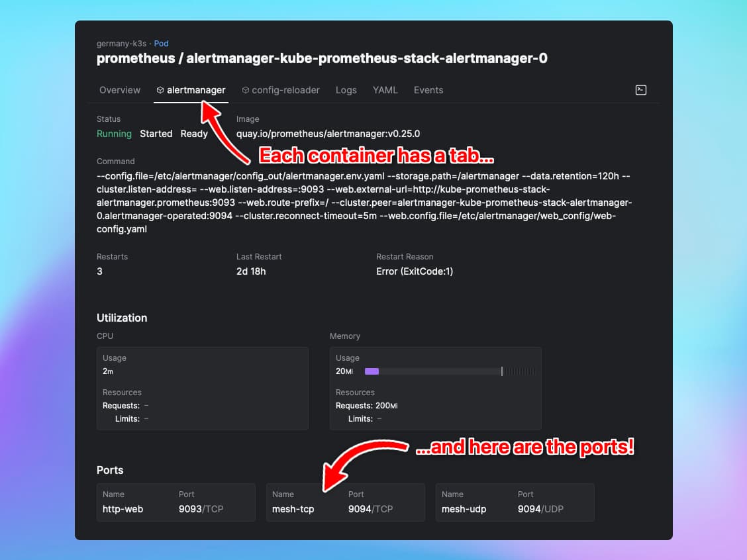The image size is (747, 560).
Task: Select the quay.io alertmanager image text
Action: coord(328,134)
